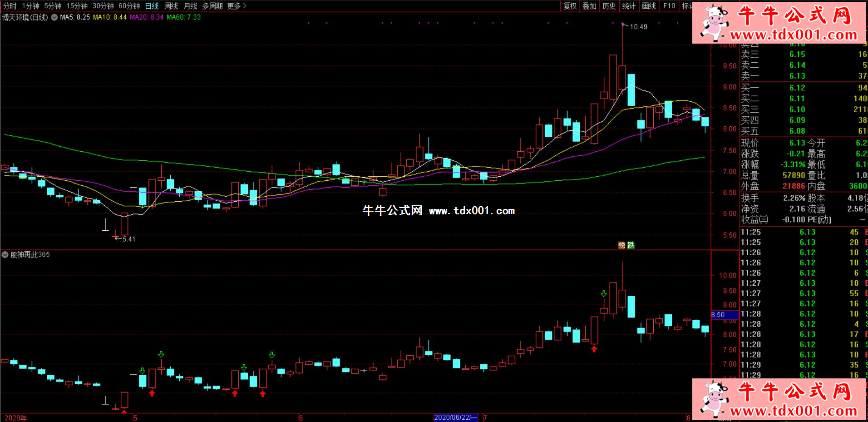Switch to the 周线 weekly chart
The image size is (868, 422).
click(171, 6)
